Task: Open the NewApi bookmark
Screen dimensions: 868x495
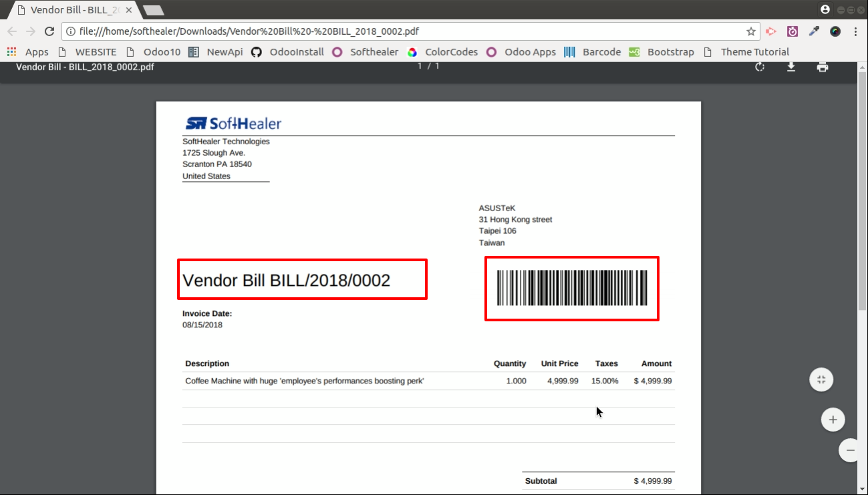Action: point(216,52)
